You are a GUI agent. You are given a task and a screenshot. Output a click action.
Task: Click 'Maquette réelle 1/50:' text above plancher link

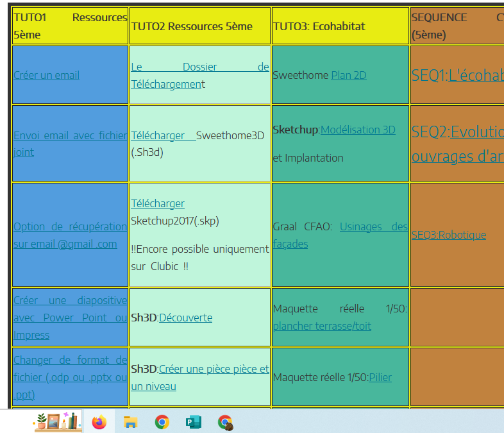click(340, 309)
